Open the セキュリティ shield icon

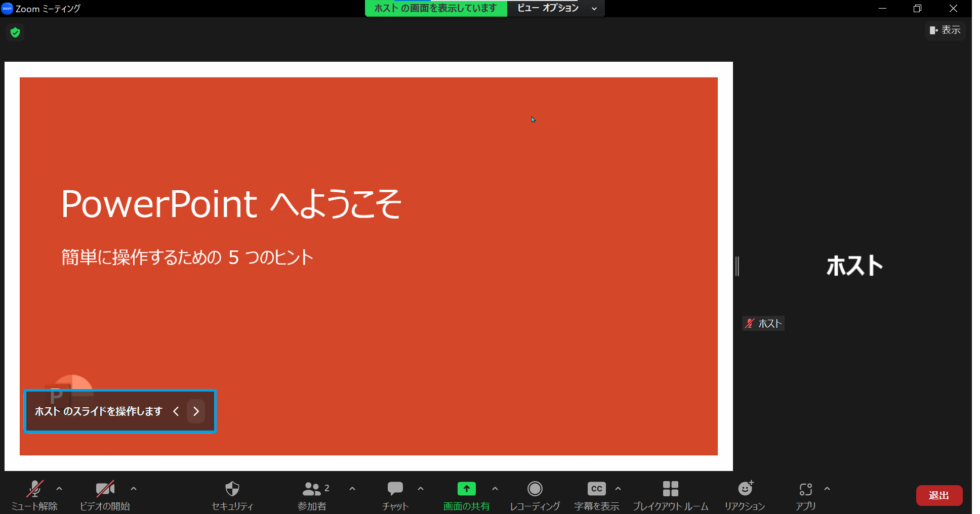[232, 489]
